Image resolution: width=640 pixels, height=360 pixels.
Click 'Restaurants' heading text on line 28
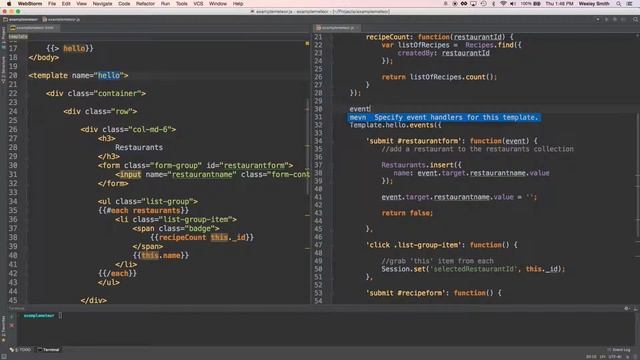[139, 147]
